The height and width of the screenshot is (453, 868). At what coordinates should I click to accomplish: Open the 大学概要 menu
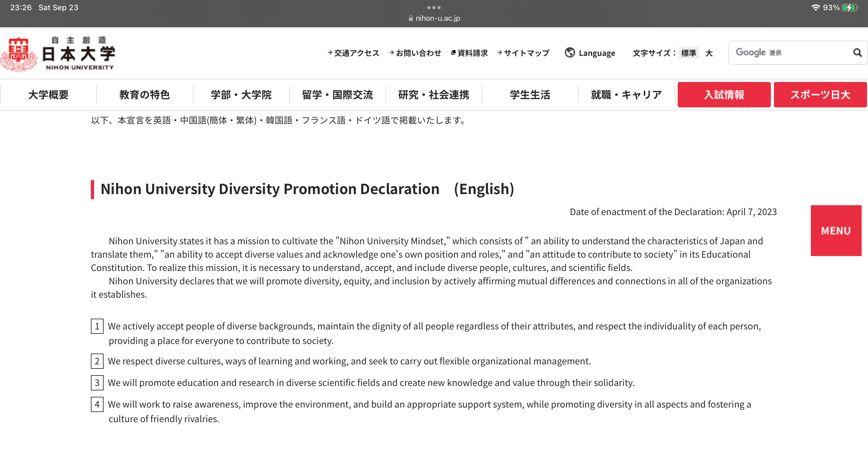click(49, 95)
